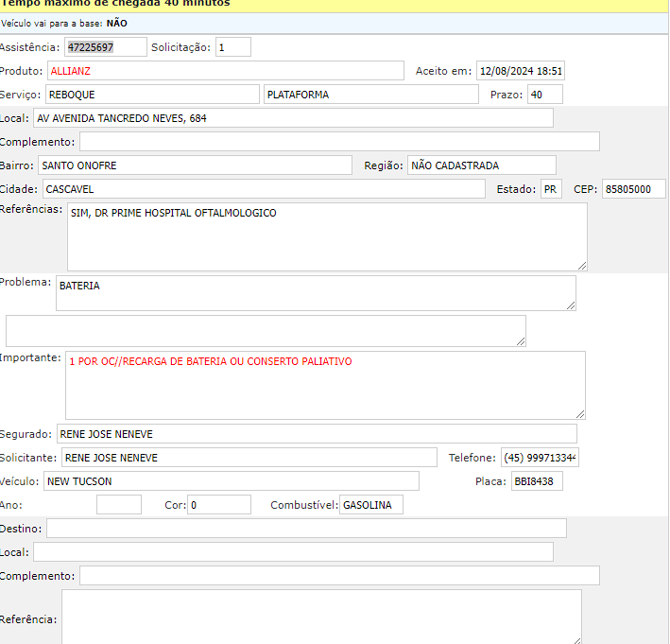
Task: Select the Telefone number field
Action: 539,458
